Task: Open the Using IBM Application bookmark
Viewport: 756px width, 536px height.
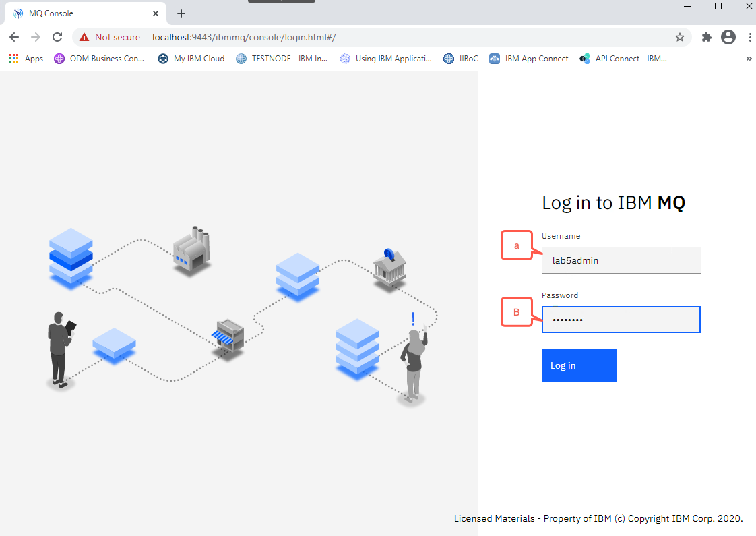Action: point(386,59)
